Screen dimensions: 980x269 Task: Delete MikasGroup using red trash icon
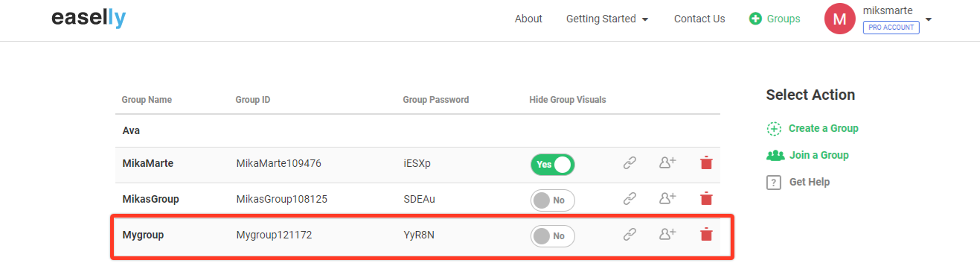pos(706,198)
